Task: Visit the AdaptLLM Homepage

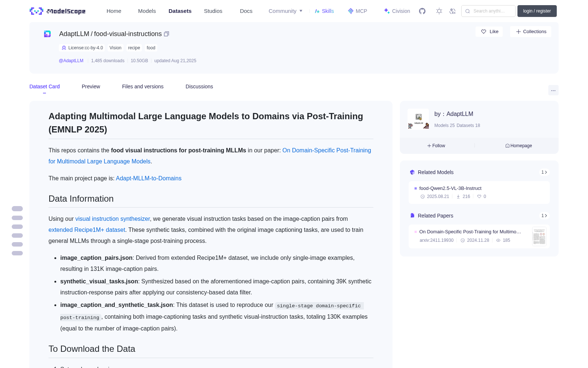Action: point(519,146)
